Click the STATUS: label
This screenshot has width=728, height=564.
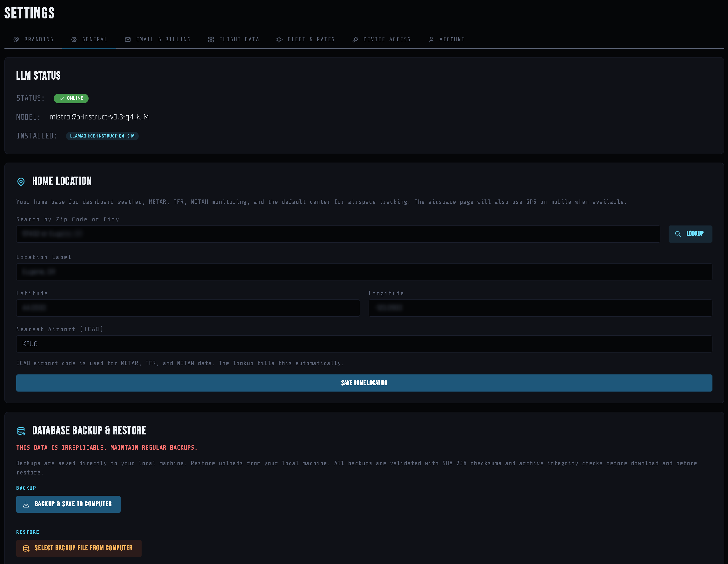pyautogui.click(x=30, y=98)
